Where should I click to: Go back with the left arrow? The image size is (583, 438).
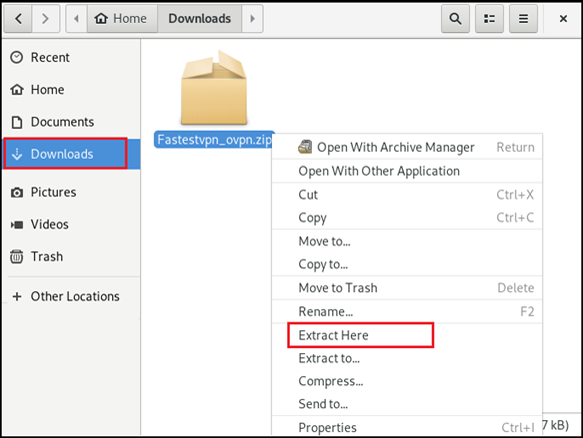click(x=18, y=18)
